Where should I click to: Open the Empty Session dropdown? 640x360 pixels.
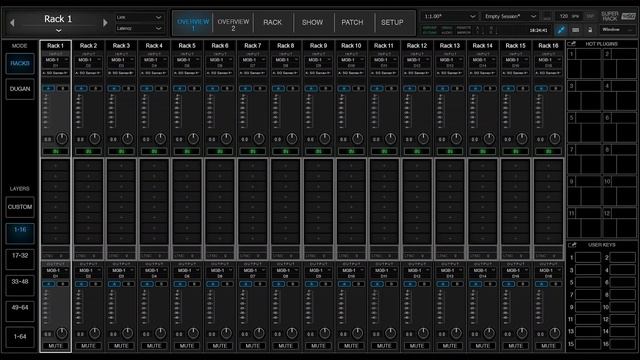(510, 16)
